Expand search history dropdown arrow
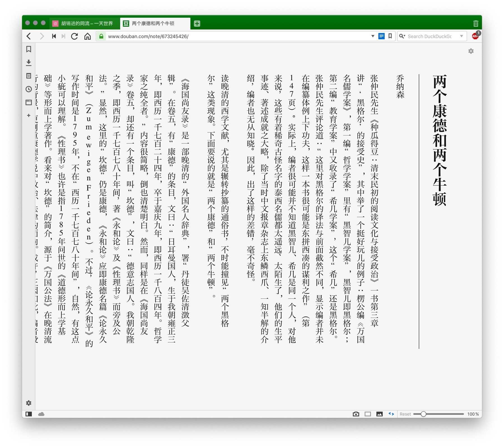Image resolution: width=504 pixels, height=447 pixels. (x=461, y=36)
